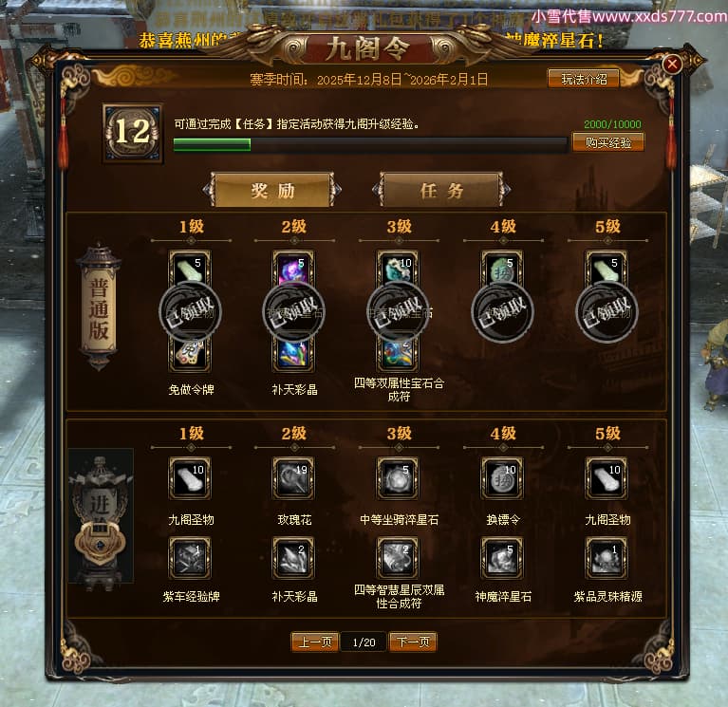728x707 pixels.
Task: Select the 紫品灵珠精源 reward icon
Action: pyautogui.click(x=607, y=558)
